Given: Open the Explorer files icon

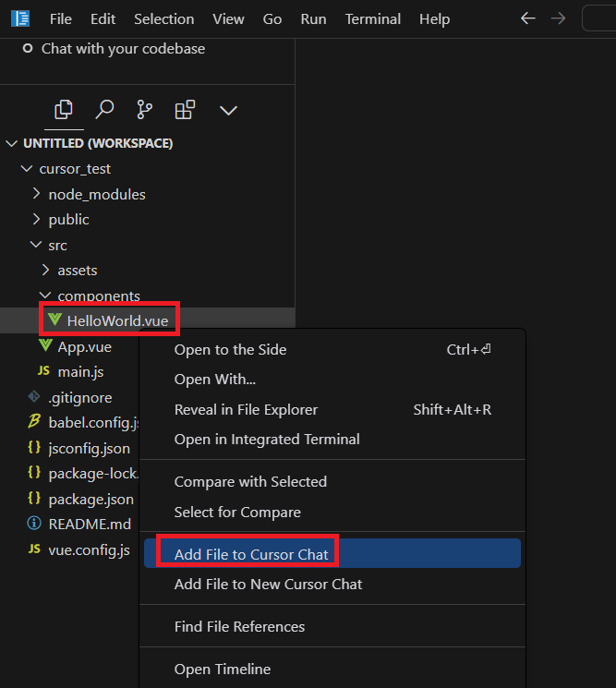Looking at the screenshot, I should point(64,110).
